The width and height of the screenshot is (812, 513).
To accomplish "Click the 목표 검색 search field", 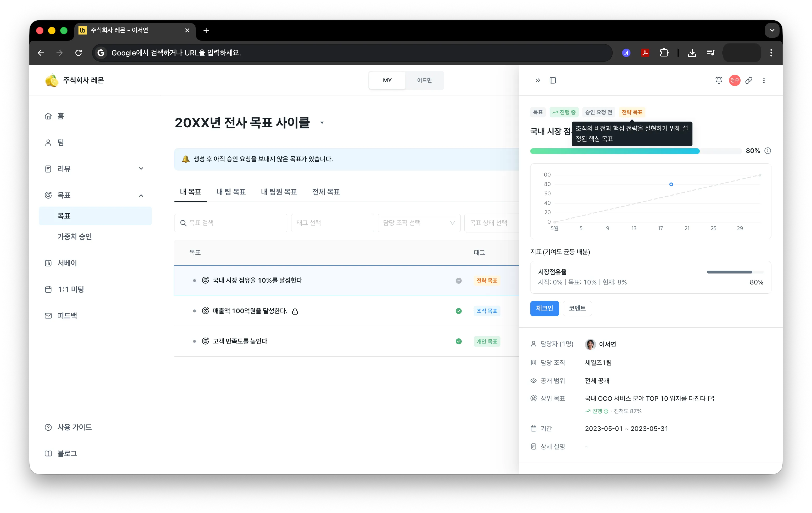I will tap(231, 223).
